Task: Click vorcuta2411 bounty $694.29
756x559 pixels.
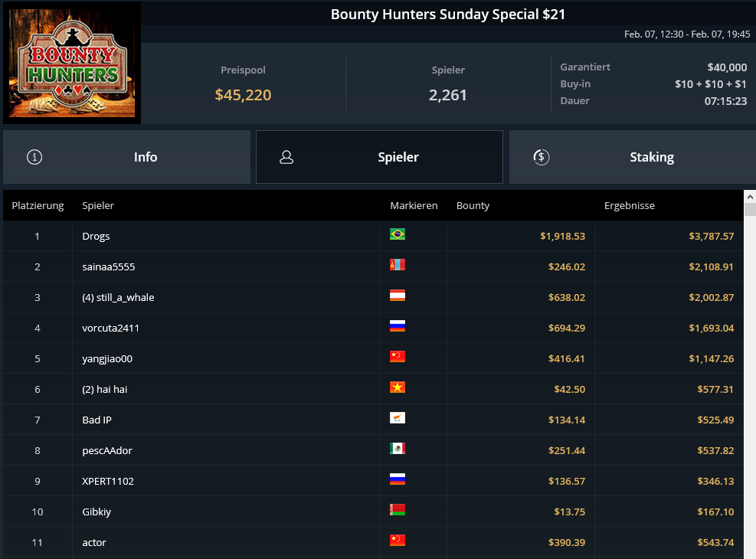Action: tap(567, 329)
